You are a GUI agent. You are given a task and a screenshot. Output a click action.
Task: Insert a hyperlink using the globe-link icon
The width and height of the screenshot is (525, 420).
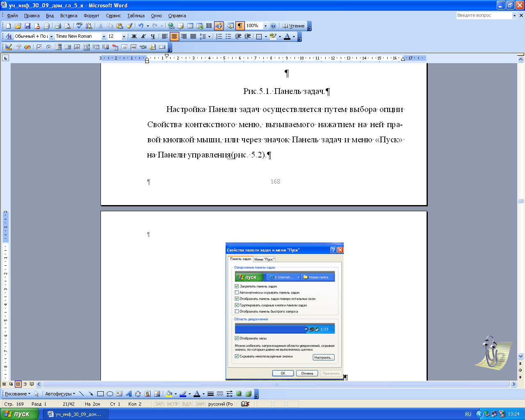pyautogui.click(x=171, y=26)
